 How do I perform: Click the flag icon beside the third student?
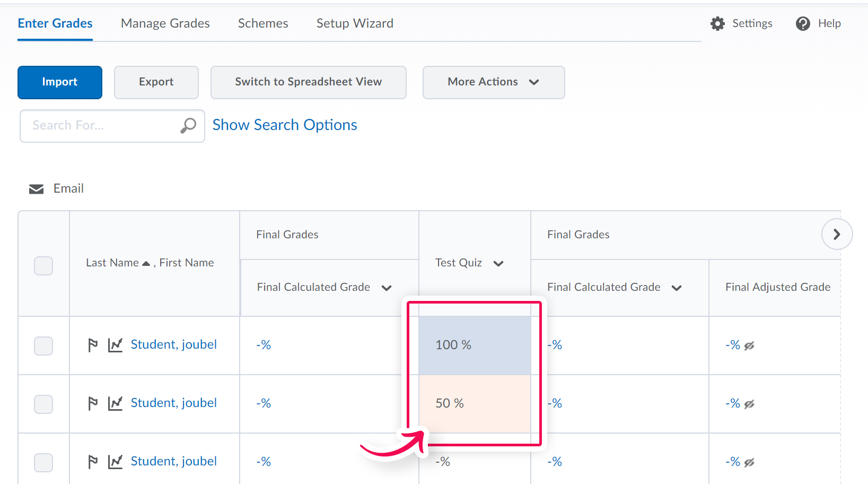pyautogui.click(x=93, y=462)
